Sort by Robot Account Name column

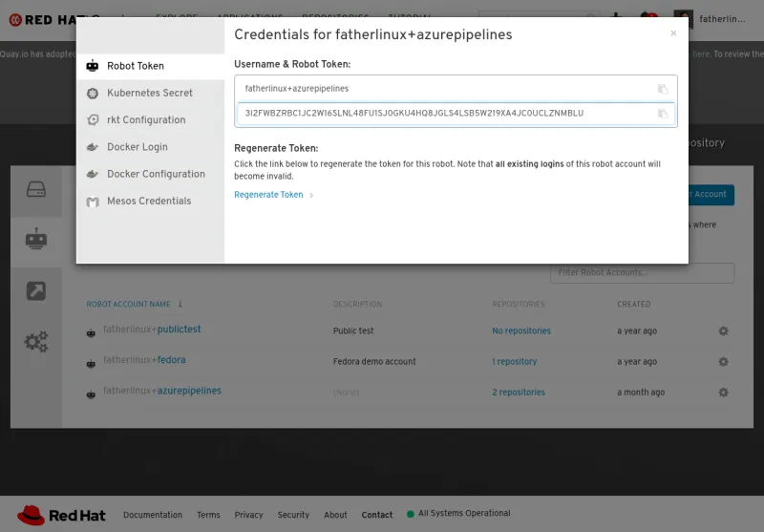128,305
